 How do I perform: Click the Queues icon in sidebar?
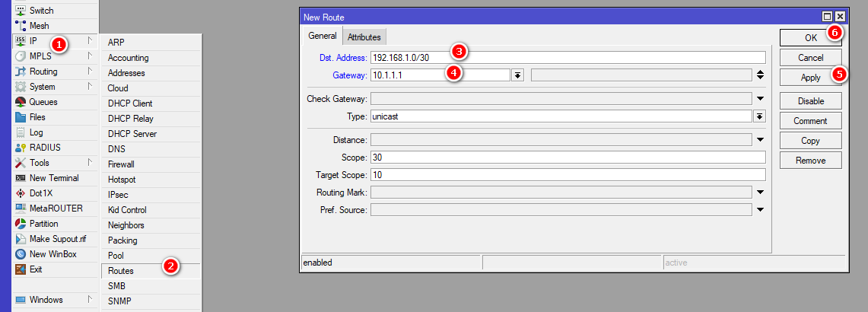point(21,102)
